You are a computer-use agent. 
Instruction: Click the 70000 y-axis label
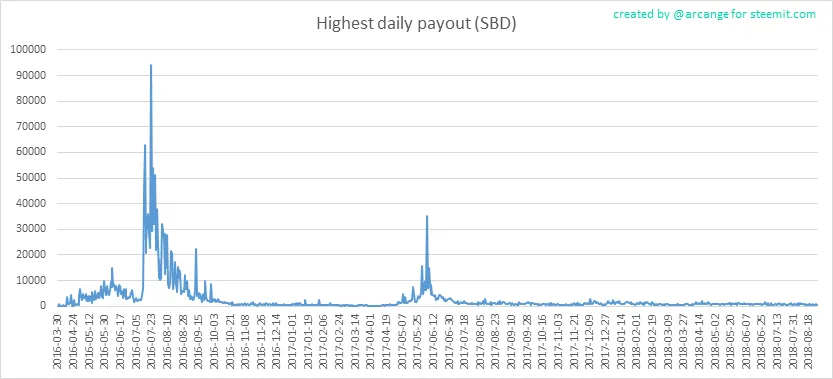click(x=31, y=127)
